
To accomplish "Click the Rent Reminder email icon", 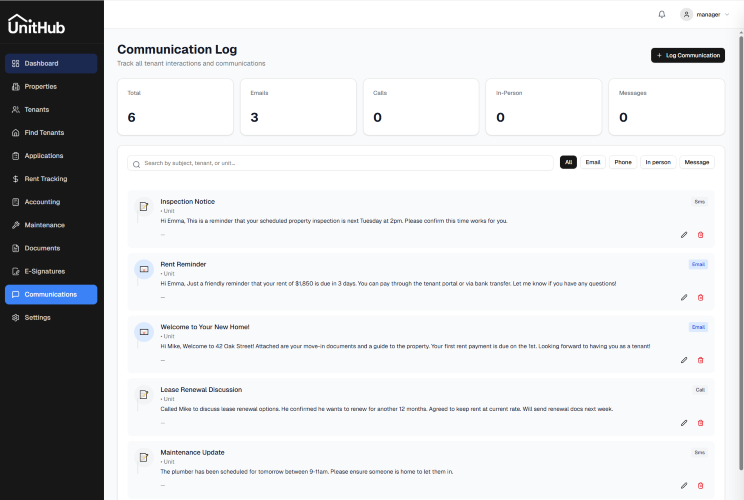I will (144, 269).
